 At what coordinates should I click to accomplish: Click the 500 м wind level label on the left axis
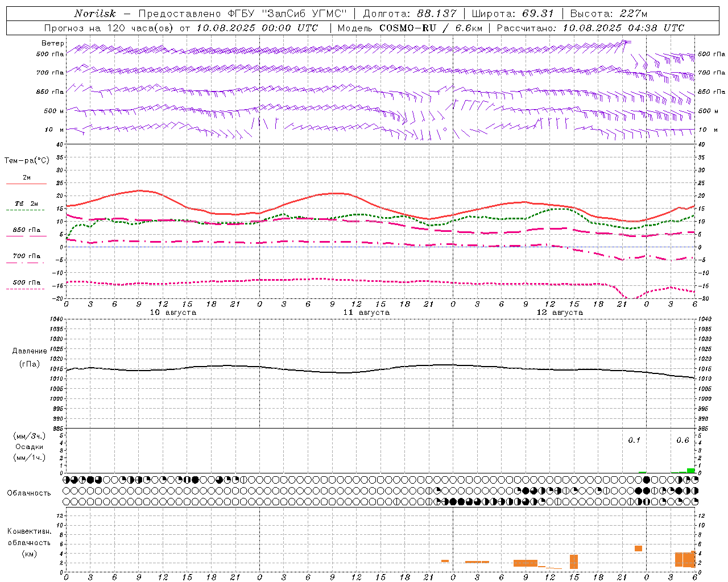click(x=53, y=111)
